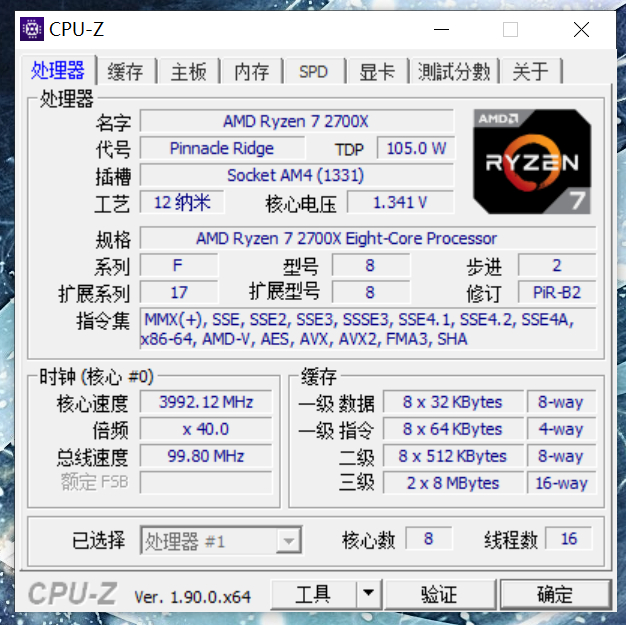Click the socket value 'Socket AM4 (1331)'

point(297,175)
